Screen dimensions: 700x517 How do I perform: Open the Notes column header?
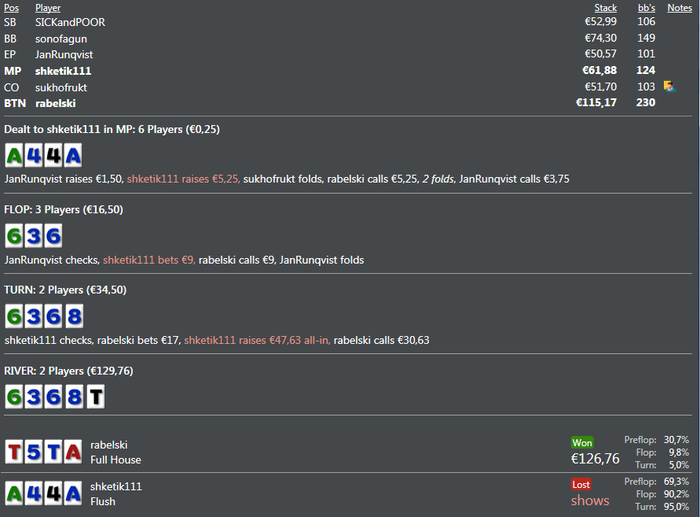[x=679, y=8]
